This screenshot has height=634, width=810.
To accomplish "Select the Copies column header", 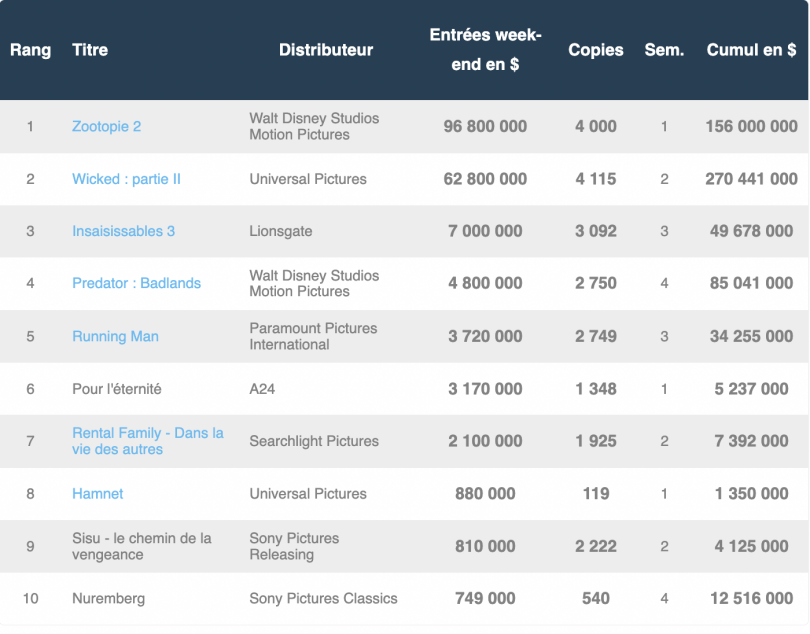I will pos(595,50).
